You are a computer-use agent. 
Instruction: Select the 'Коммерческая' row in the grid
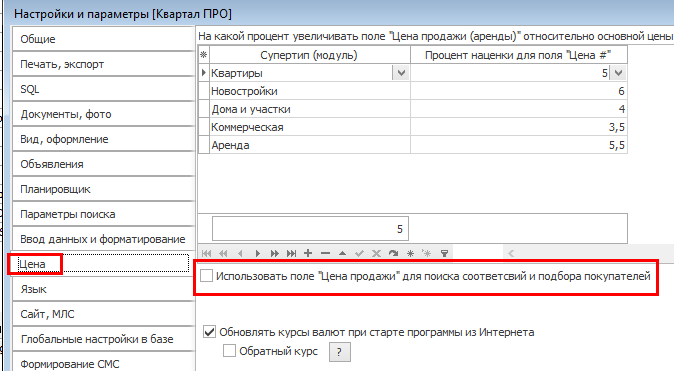(412, 127)
